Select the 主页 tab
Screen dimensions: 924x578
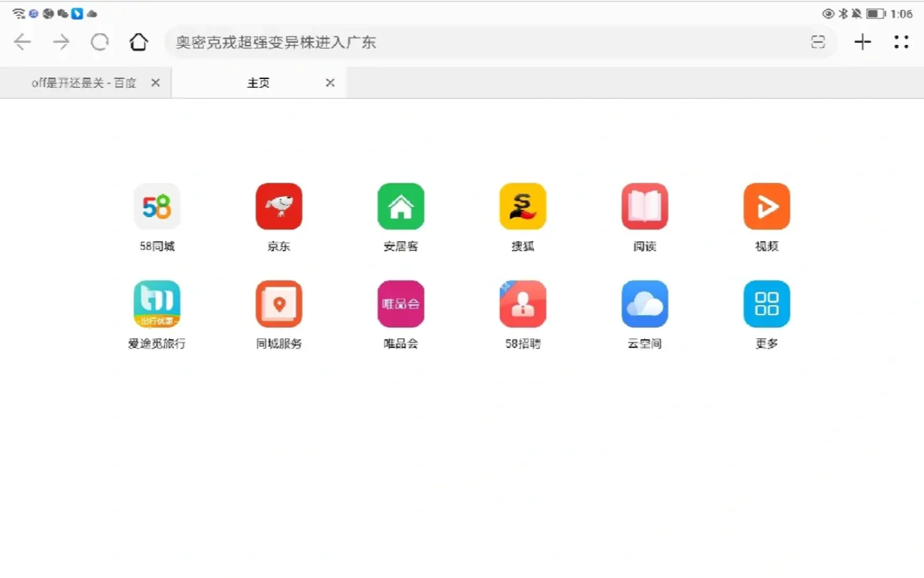pos(259,83)
